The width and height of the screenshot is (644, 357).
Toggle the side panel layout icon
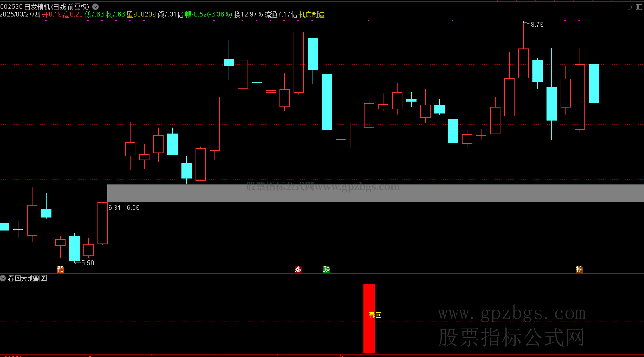tap(639, 7)
